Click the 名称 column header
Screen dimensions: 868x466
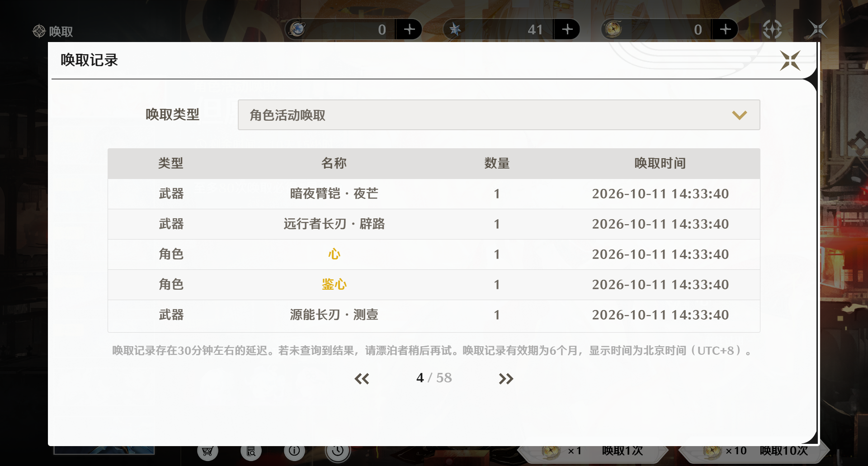334,163
